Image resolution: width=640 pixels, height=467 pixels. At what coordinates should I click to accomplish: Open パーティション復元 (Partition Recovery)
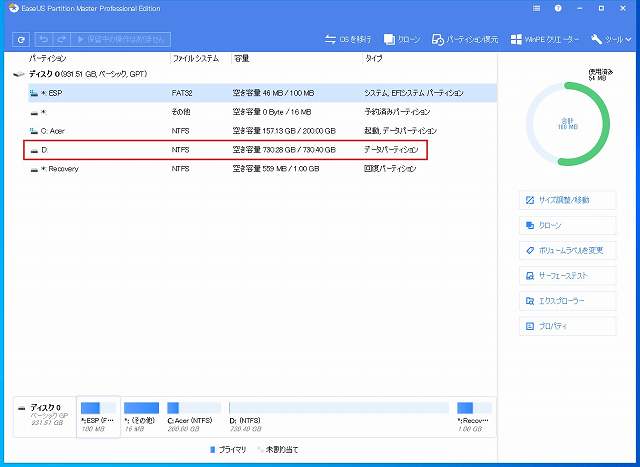[x=465, y=39]
